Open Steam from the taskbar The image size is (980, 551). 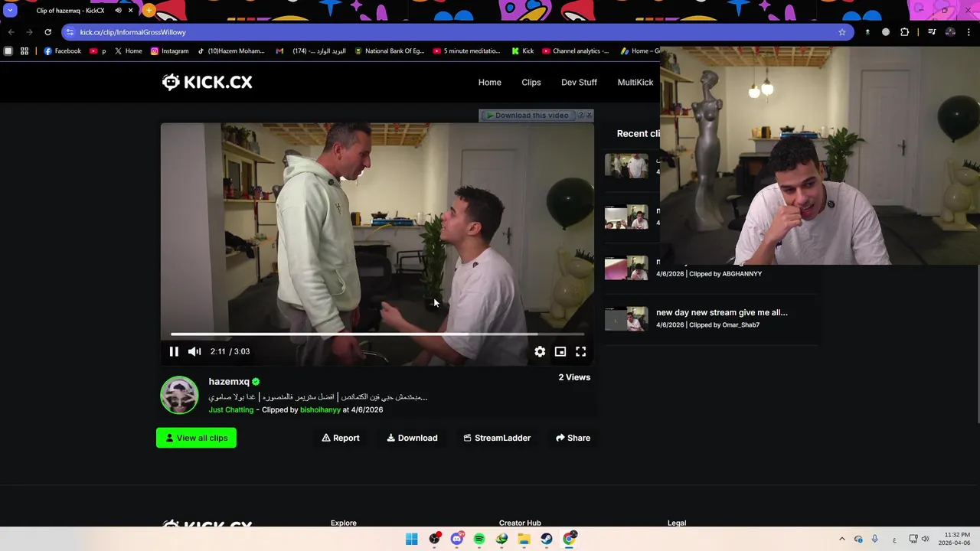tap(547, 539)
